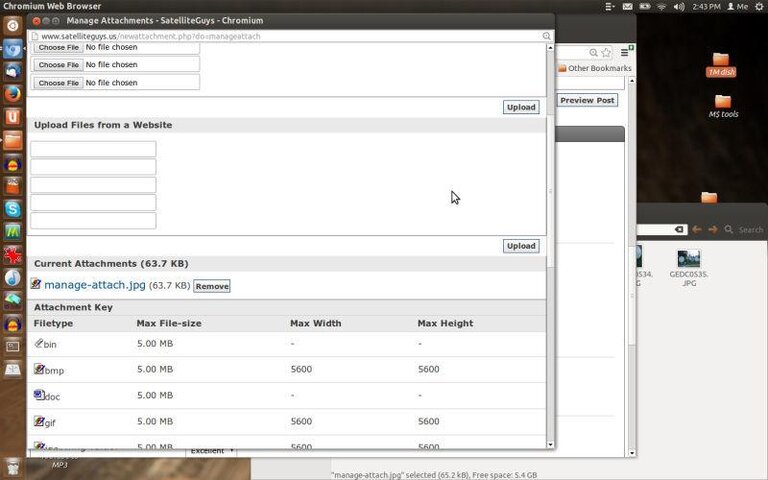This screenshot has height=480, width=768.
Task: Click the first website URL input field
Action: (x=93, y=149)
